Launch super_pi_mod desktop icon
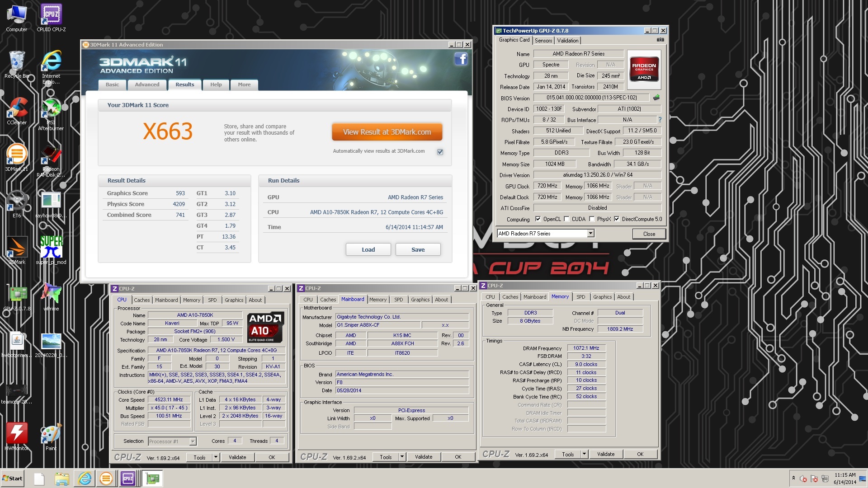This screenshot has width=868, height=488. pyautogui.click(x=51, y=251)
